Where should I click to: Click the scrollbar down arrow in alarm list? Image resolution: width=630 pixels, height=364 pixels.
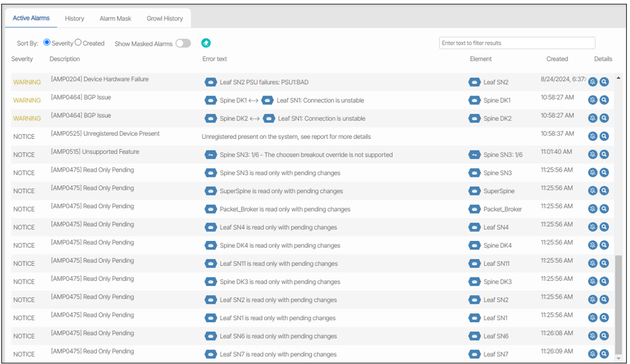tap(618, 358)
